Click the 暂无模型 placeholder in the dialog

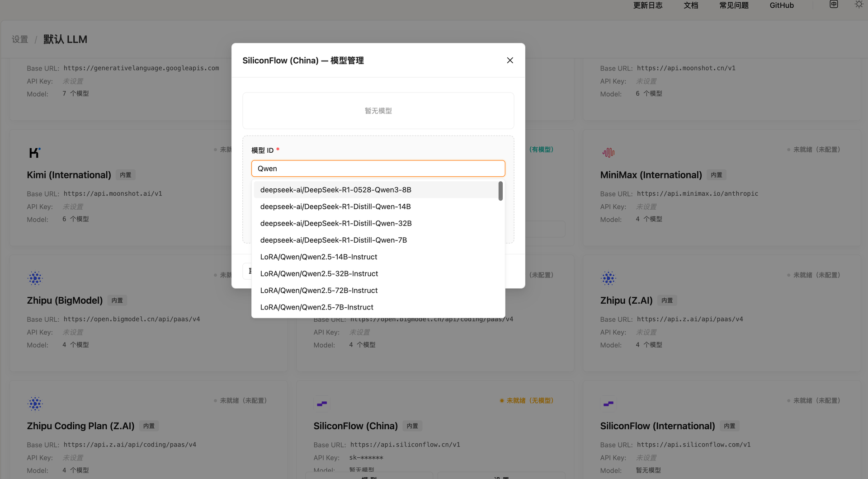coord(378,111)
